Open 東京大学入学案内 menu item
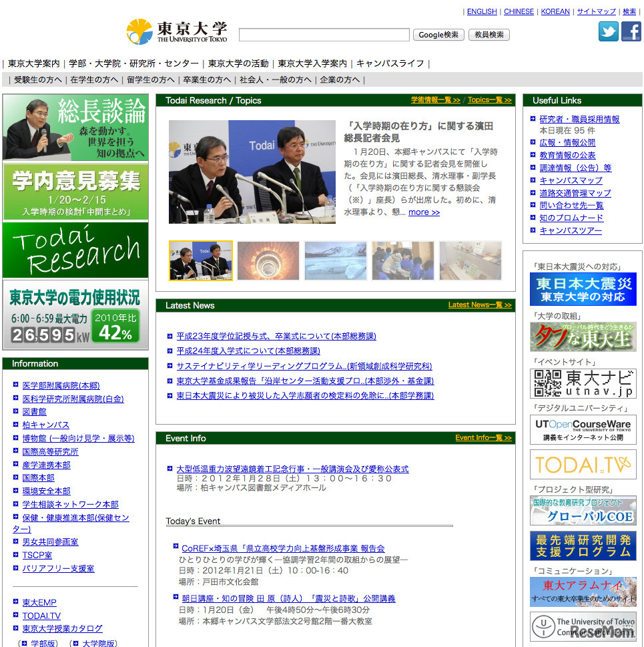 [312, 63]
